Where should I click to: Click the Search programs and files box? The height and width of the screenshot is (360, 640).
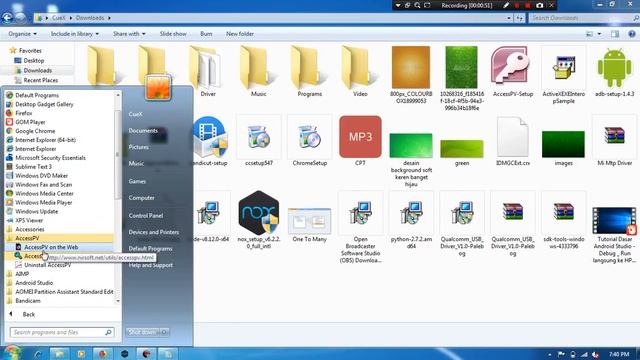click(x=62, y=332)
